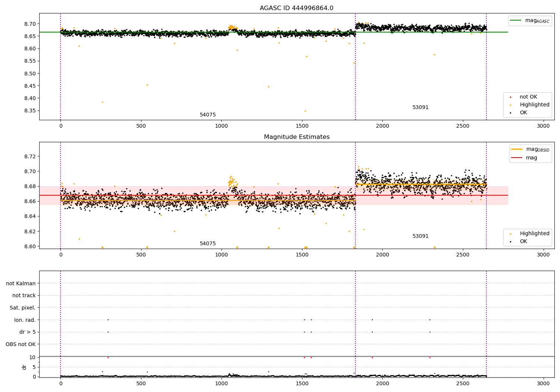Click the 'Ion. rad.' flag dot near x 300
This screenshot has height=392, width=560.
tap(108, 320)
